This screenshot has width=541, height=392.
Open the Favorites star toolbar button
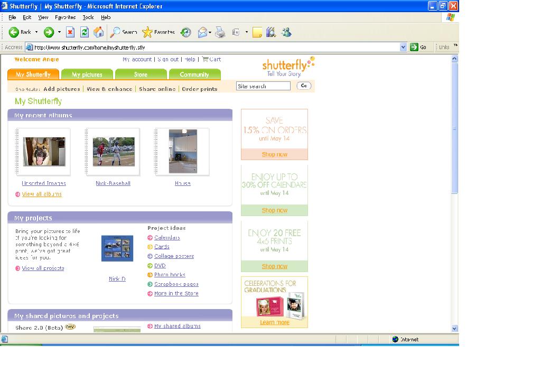(x=158, y=32)
